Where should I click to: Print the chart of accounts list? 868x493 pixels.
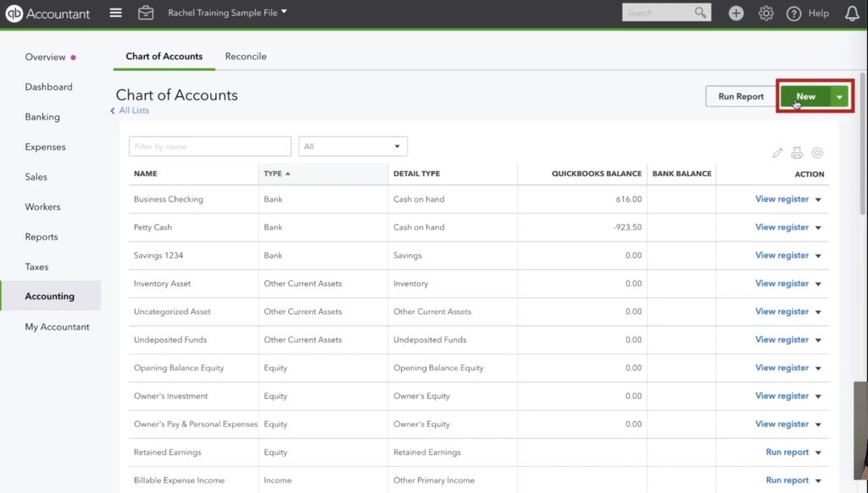[x=797, y=152]
